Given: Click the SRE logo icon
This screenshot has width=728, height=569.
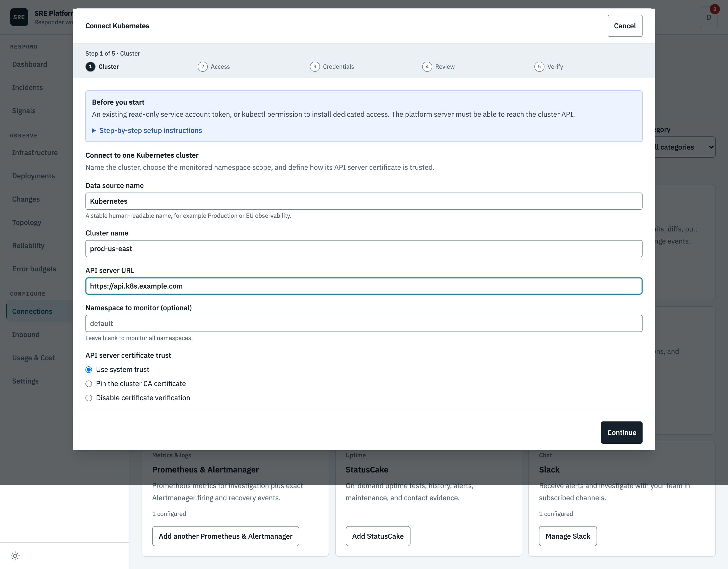Looking at the screenshot, I should point(19,17).
